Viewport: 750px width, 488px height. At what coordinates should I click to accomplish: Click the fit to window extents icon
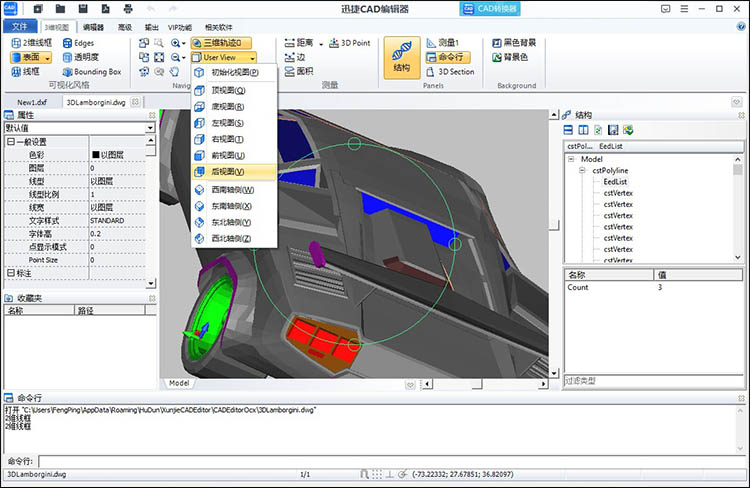point(159,57)
